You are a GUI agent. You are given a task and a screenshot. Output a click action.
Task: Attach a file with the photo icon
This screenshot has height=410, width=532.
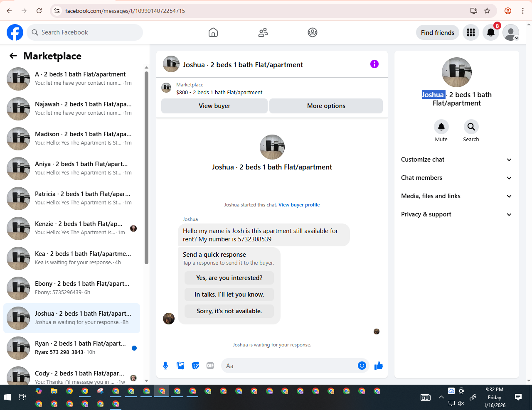(x=180, y=366)
